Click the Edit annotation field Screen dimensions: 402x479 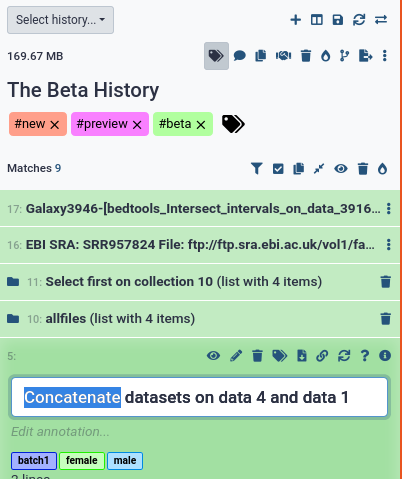[x=60, y=432]
